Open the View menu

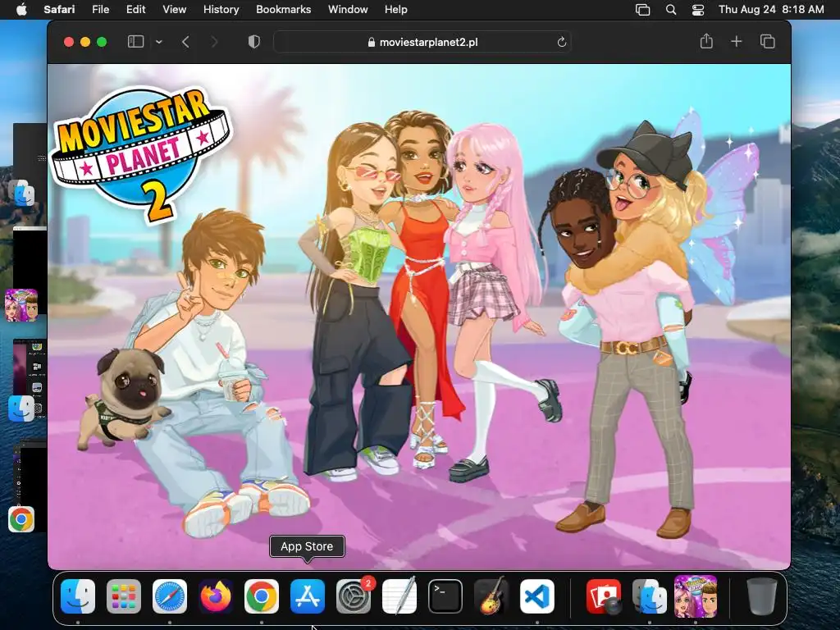click(174, 10)
